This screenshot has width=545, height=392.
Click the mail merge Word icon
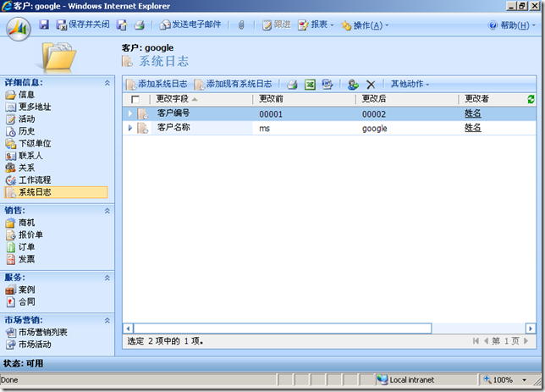coord(327,84)
